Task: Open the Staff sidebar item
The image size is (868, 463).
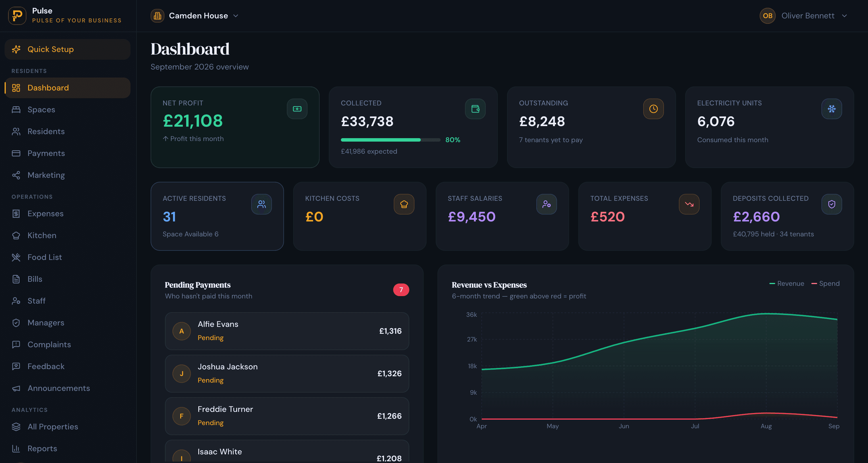Action: 67,301
